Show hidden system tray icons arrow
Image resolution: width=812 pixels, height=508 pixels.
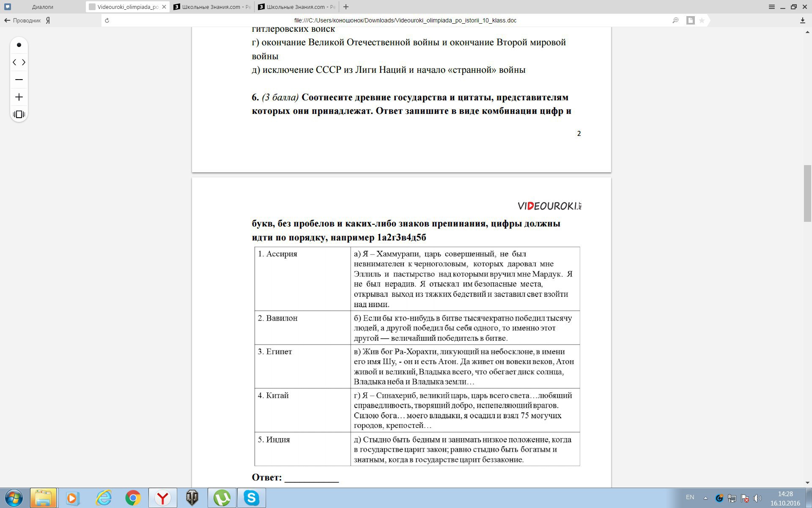705,498
